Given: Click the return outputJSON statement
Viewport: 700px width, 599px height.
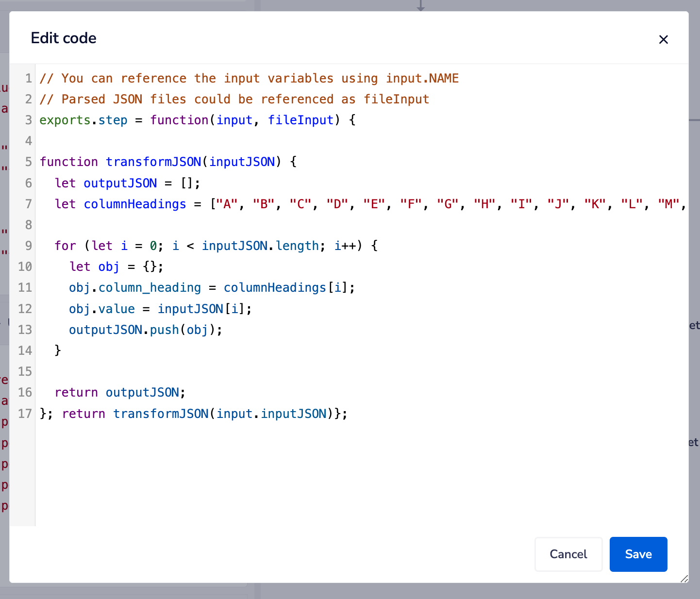Looking at the screenshot, I should tap(120, 392).
